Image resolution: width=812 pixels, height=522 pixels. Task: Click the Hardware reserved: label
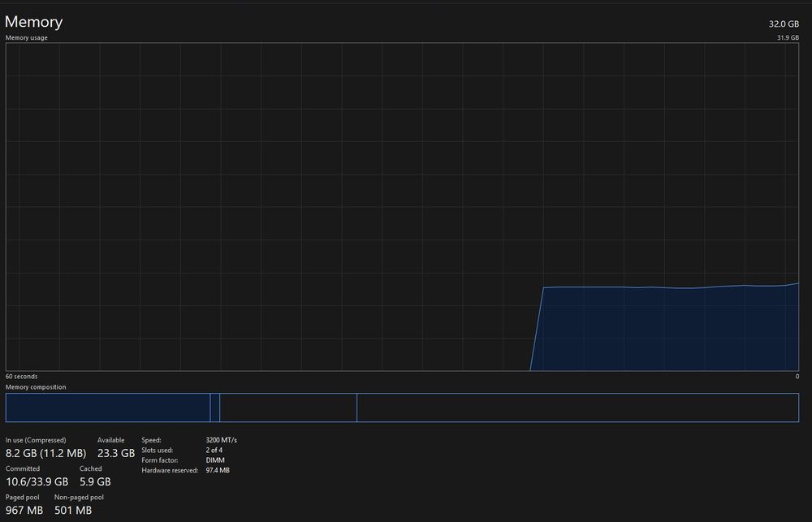170,471
